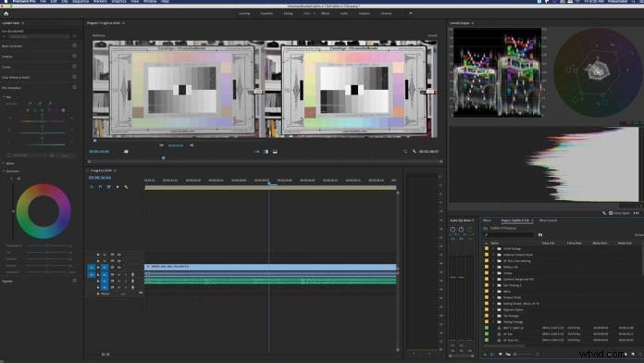Expand the Test Footage bin
The height and width of the screenshot is (363, 644).
493,316
